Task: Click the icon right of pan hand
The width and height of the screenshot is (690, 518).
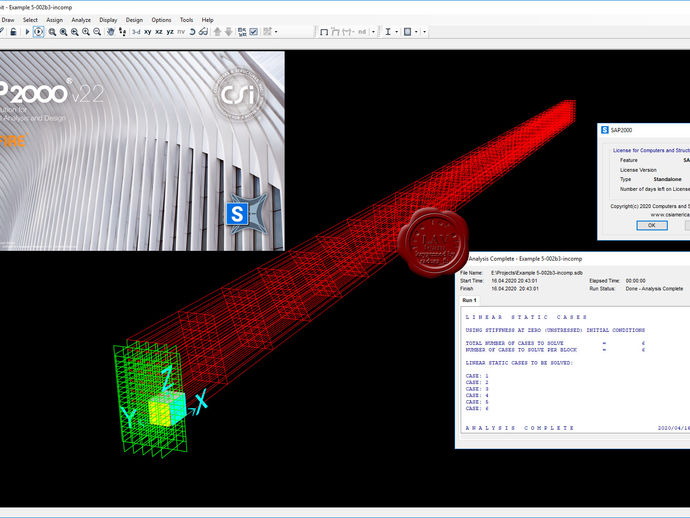Action: point(122,32)
